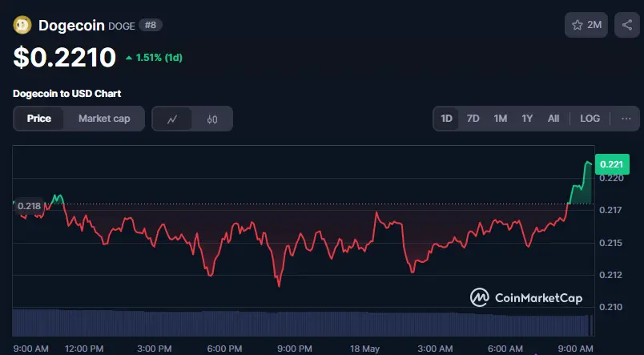This screenshot has width=644, height=355.
Task: Switch to line chart view icon
Action: [x=172, y=119]
